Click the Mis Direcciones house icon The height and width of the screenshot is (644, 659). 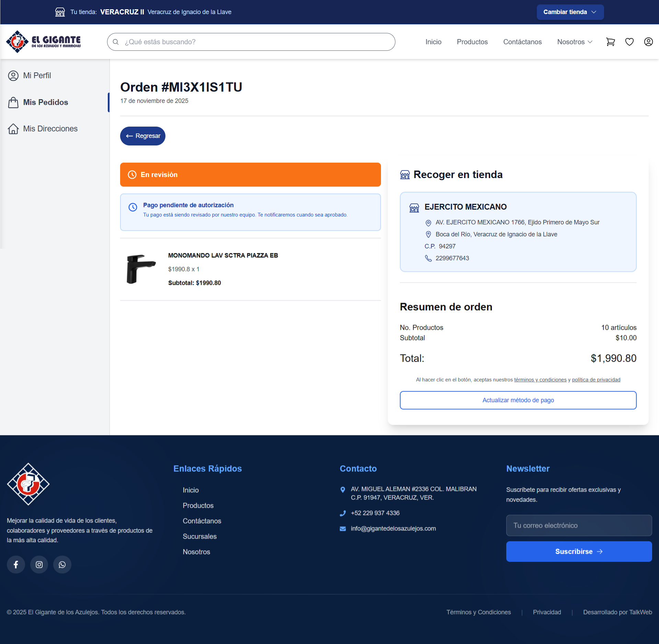(13, 129)
